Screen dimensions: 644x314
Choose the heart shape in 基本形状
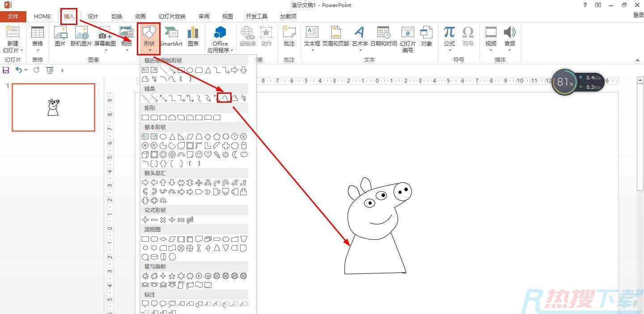208,155
